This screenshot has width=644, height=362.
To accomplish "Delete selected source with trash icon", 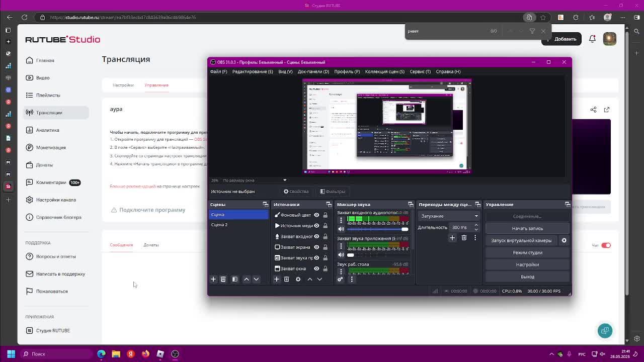I will [287, 279].
